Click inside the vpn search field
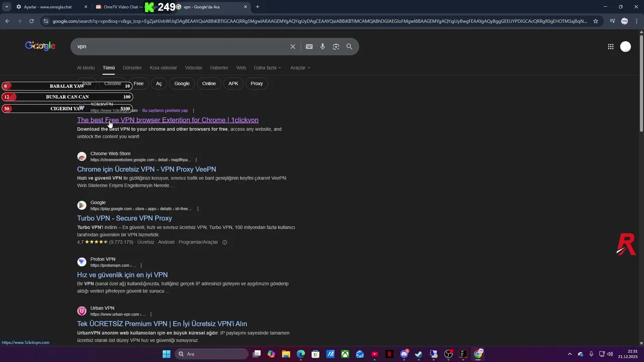644x362 pixels. point(181,47)
